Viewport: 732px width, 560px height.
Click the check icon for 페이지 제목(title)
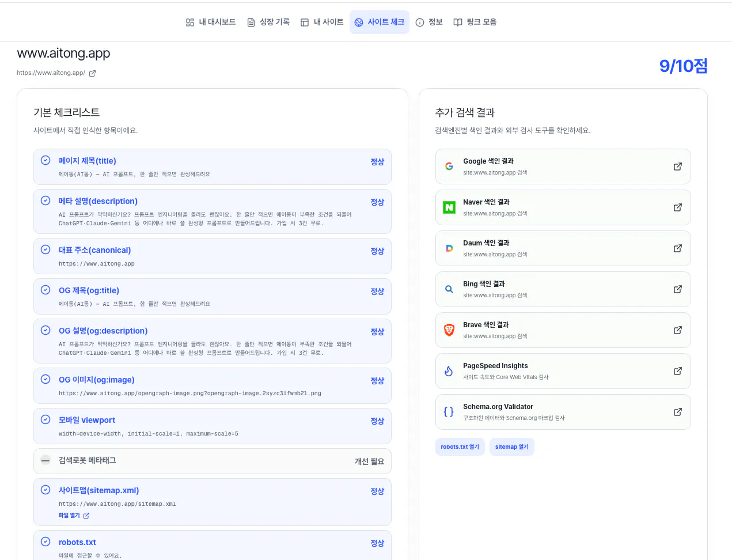pos(45,160)
